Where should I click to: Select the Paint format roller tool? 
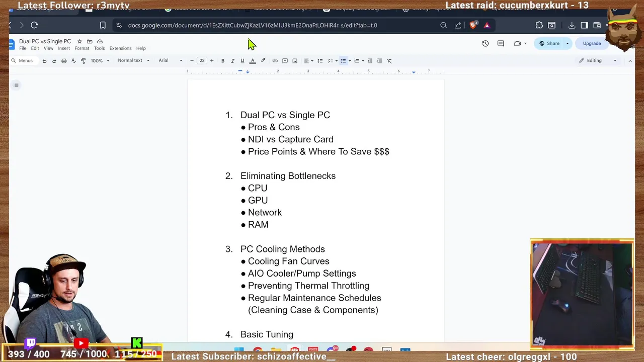pos(83,61)
